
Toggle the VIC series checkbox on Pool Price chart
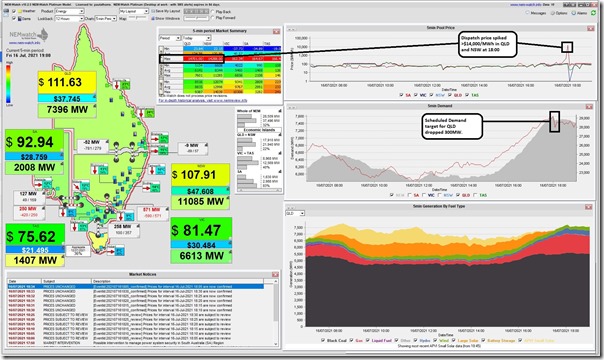pyautogui.click(x=416, y=95)
